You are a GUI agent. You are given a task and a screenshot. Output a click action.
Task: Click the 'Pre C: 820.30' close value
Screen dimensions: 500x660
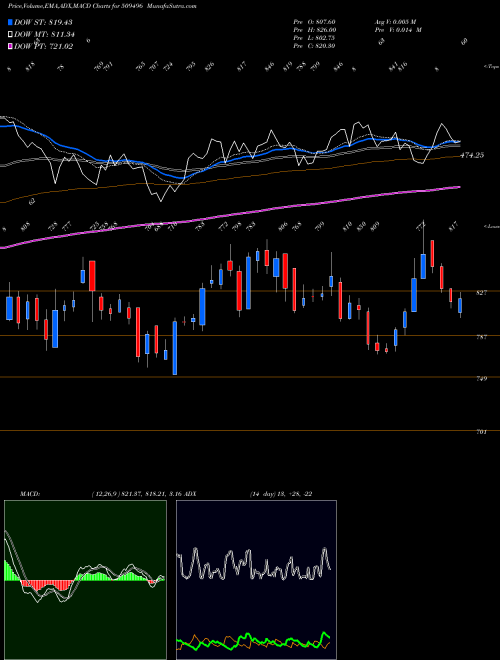[314, 46]
